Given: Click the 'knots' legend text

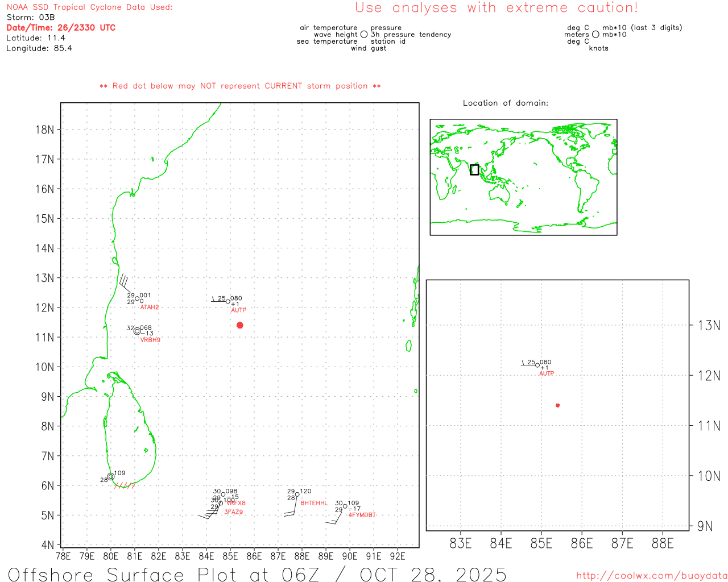Looking at the screenshot, I should click(599, 48).
